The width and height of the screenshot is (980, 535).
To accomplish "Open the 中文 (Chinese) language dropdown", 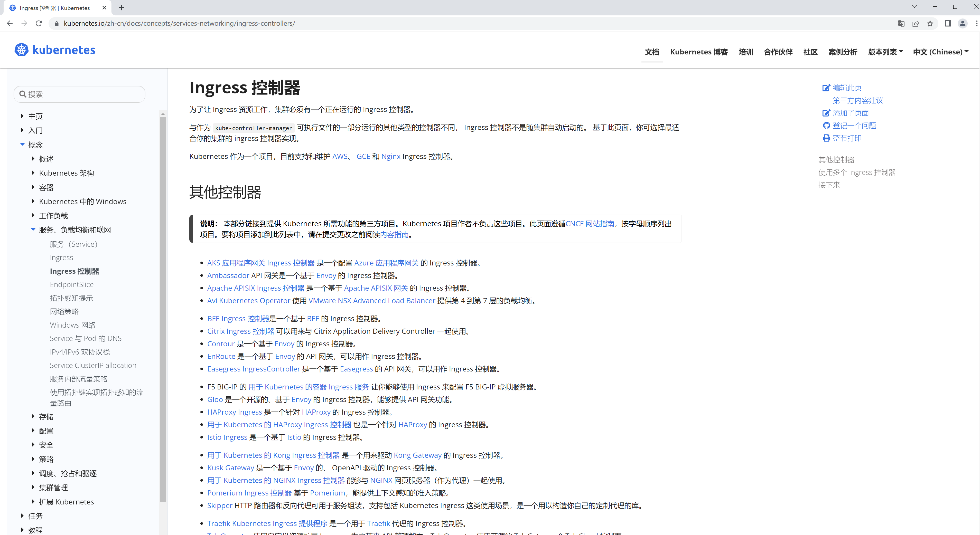I will [x=940, y=52].
